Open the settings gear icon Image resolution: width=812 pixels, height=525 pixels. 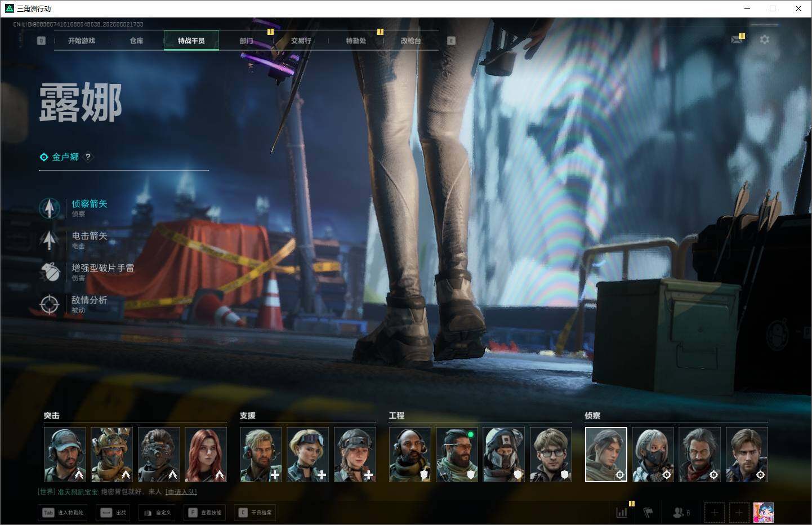pos(764,39)
